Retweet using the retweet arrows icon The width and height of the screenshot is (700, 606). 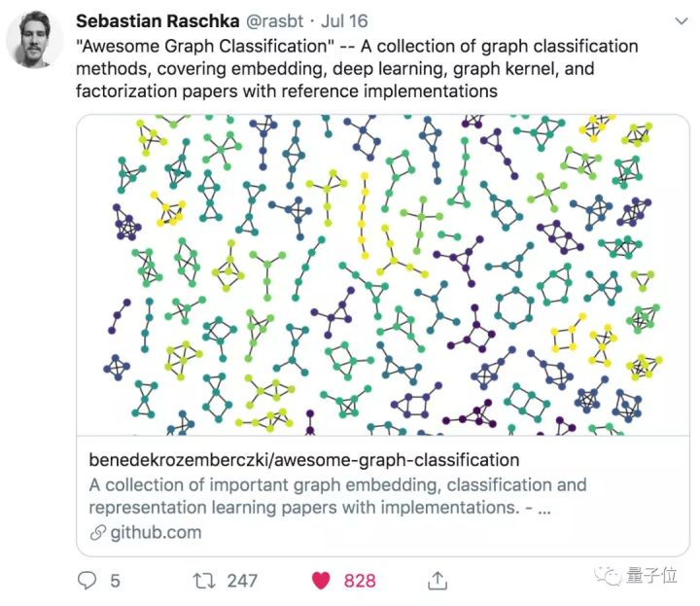pos(204,581)
